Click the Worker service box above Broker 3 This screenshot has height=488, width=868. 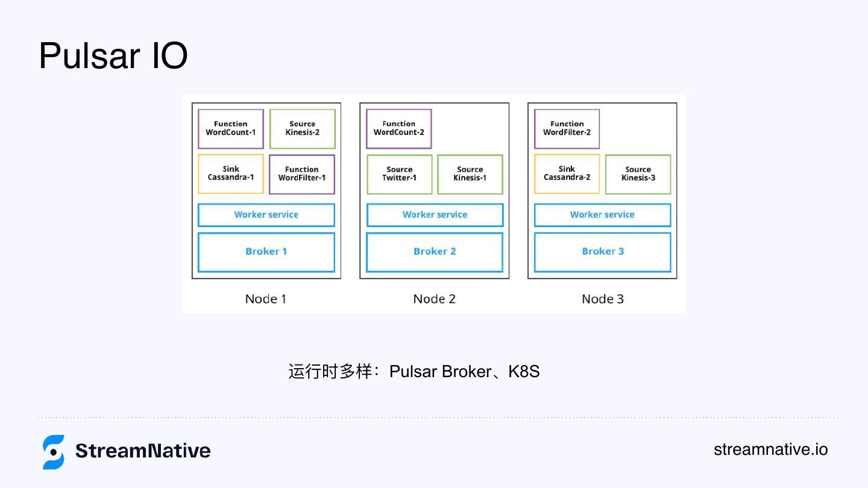pyautogui.click(x=603, y=215)
